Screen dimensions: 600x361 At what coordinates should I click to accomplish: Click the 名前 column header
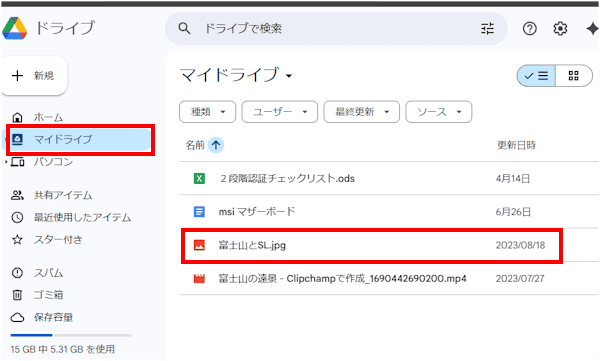(x=195, y=145)
